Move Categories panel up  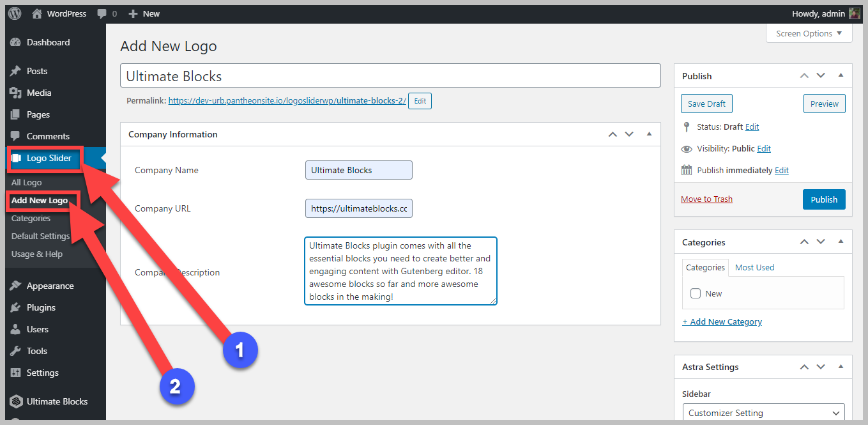(804, 242)
